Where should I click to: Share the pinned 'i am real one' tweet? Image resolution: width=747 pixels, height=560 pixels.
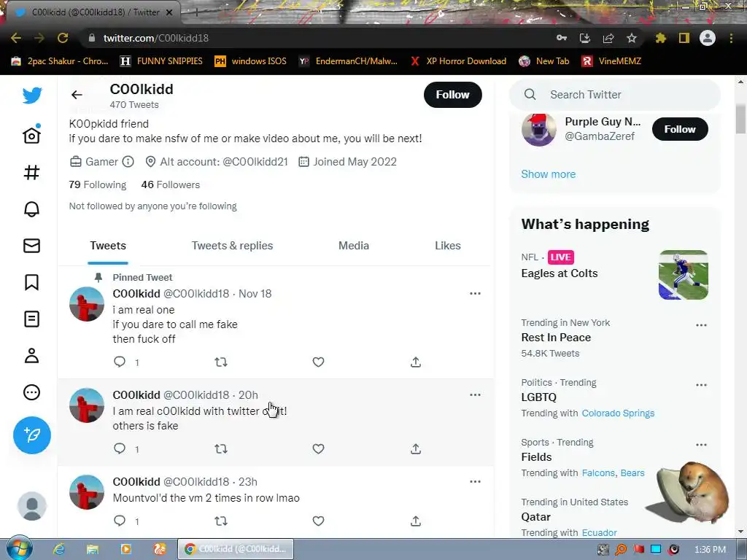416,362
